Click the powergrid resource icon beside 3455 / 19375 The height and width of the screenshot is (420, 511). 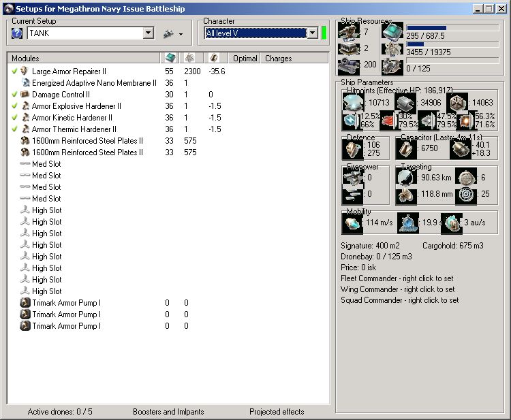point(392,50)
